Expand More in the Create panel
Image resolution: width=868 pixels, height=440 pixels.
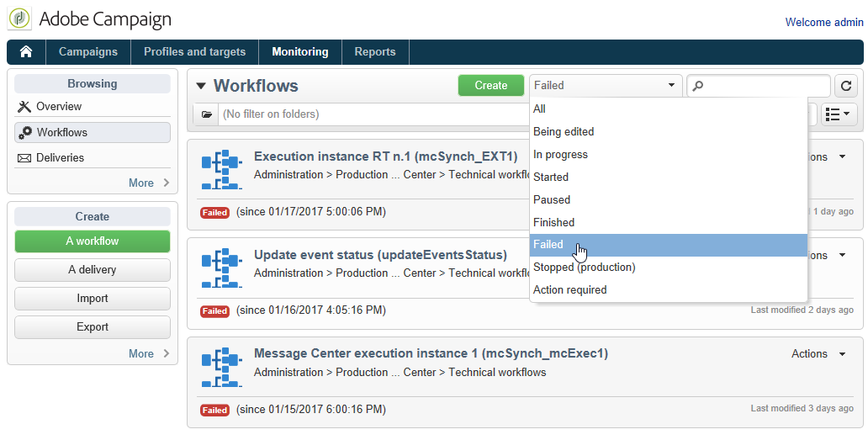(149, 353)
